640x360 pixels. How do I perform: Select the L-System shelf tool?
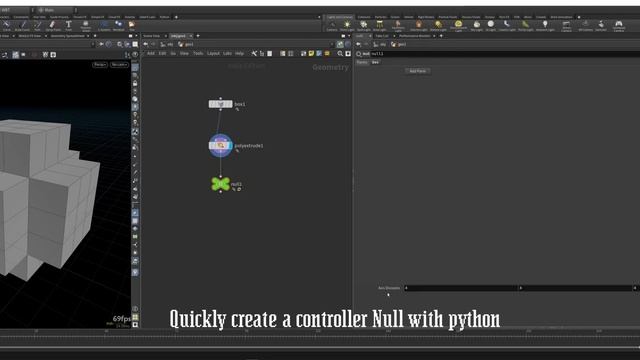[x=104, y=26]
